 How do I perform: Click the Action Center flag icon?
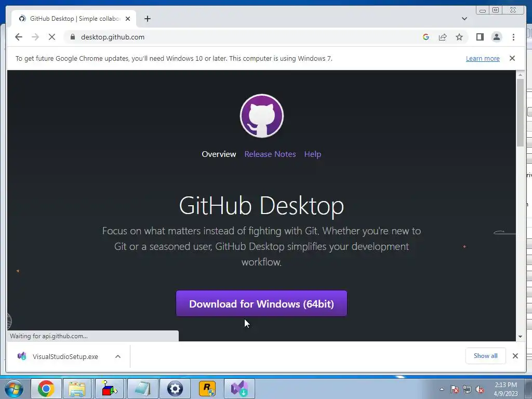tap(455, 389)
